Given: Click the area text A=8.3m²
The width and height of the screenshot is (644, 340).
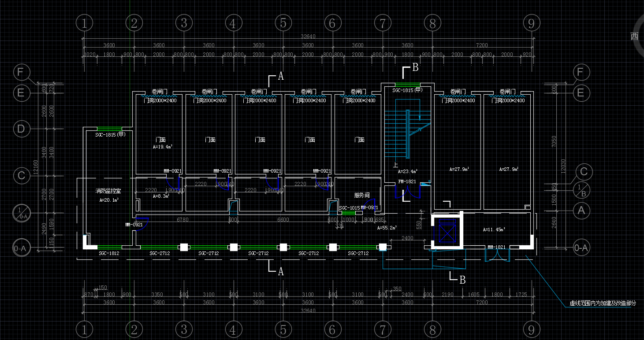Looking at the screenshot, I should [161, 196].
